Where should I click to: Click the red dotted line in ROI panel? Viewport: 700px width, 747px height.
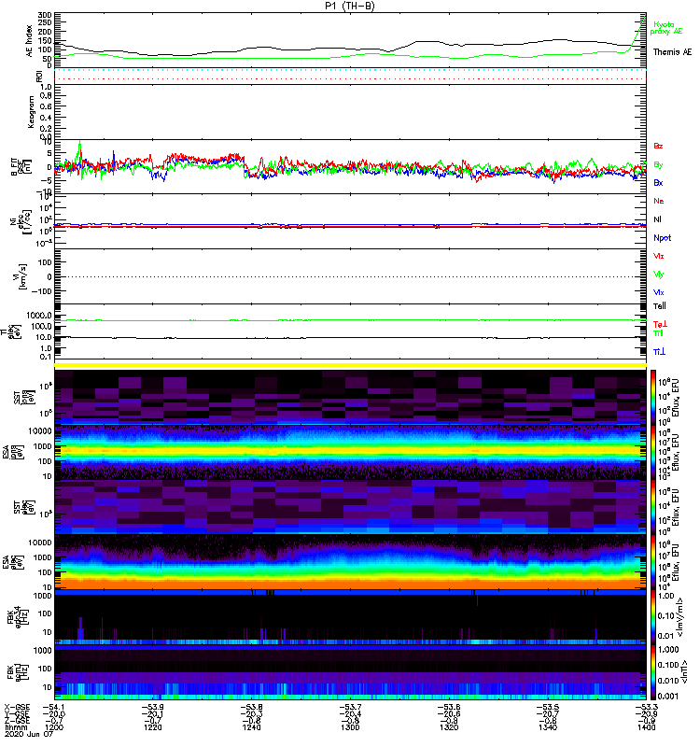pos(350,79)
